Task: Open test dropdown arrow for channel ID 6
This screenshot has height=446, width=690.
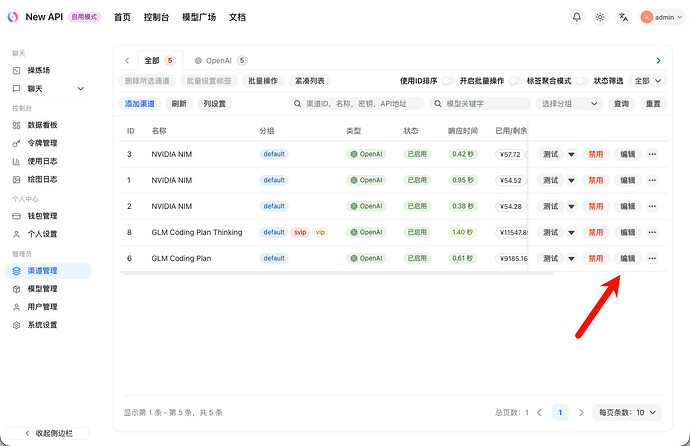Action: point(571,258)
